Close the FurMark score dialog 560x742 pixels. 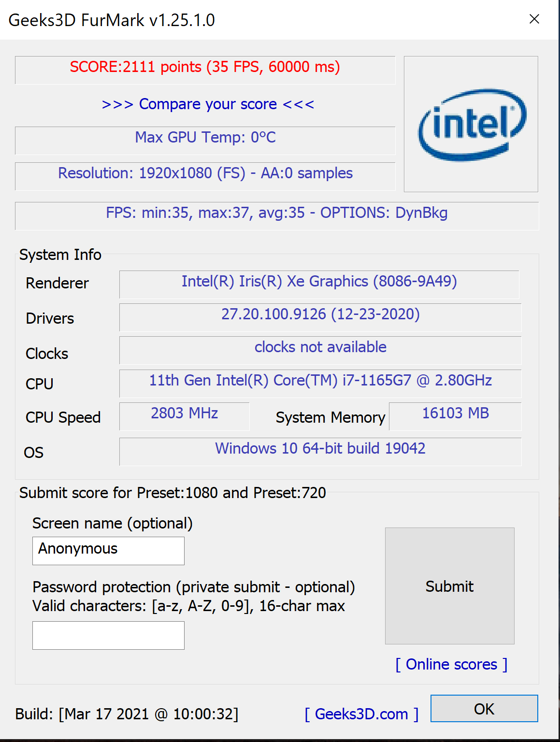(534, 19)
